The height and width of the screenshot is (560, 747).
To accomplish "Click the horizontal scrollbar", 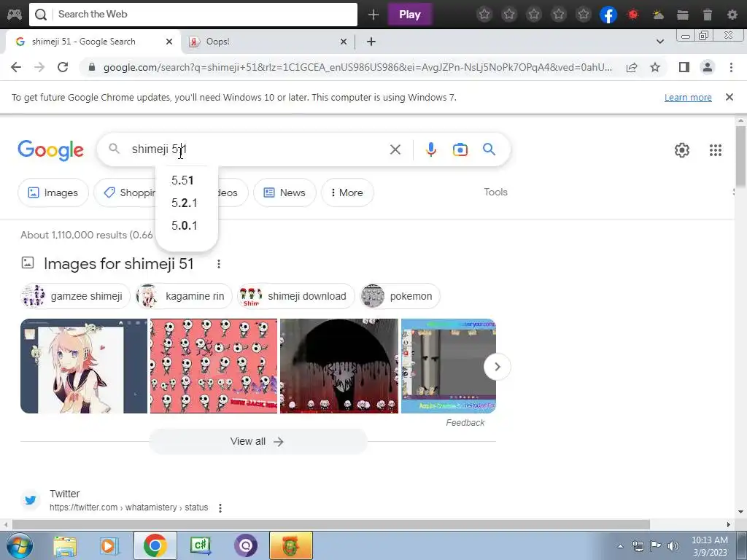I will coord(330,524).
